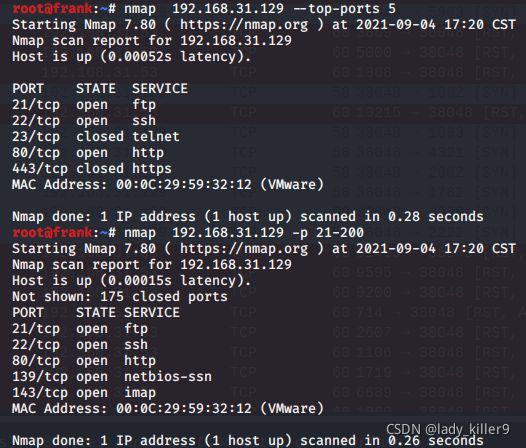
Task: Click the 22/tcp open ssh line in first scan
Action: pyautogui.click(x=84, y=121)
